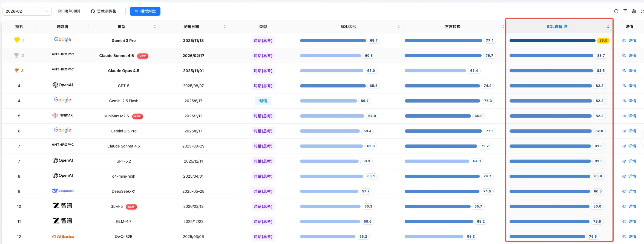Click the eye icon for the Gemini 3 Pro row
Screen dimensions: 644x244
pos(624,41)
